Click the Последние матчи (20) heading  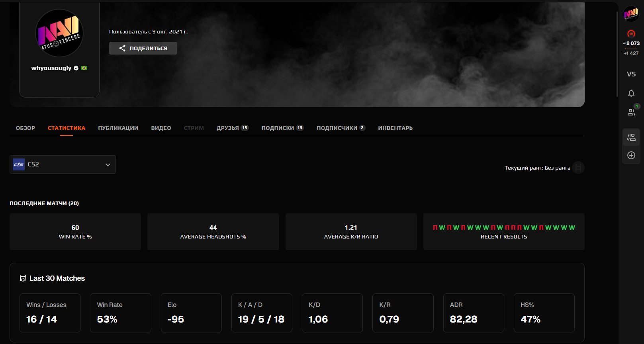point(44,203)
